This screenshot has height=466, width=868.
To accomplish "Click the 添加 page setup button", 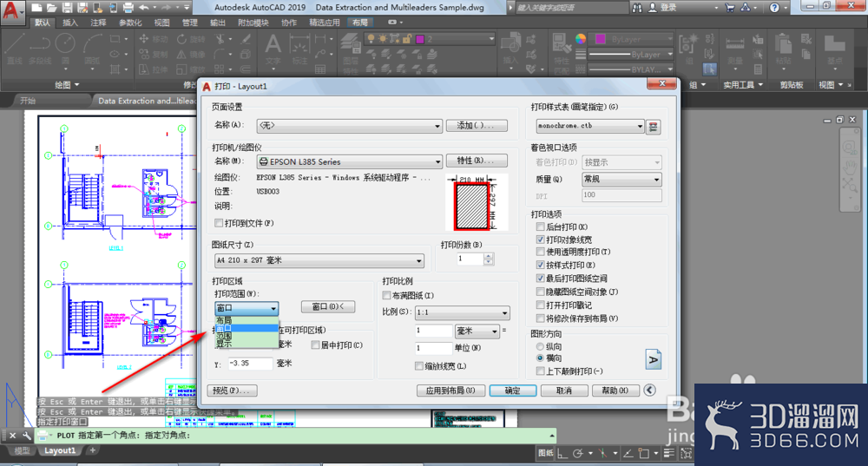I will [x=477, y=126].
